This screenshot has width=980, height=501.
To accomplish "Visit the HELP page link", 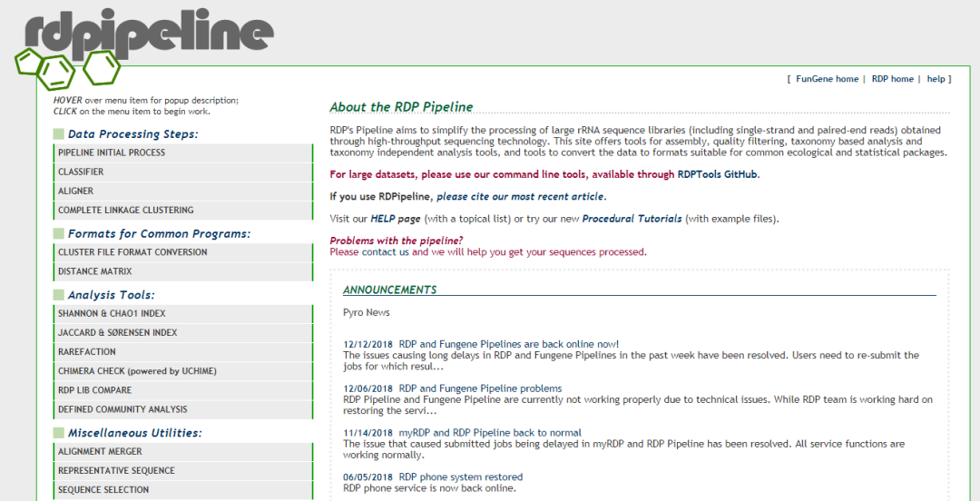I will click(396, 219).
